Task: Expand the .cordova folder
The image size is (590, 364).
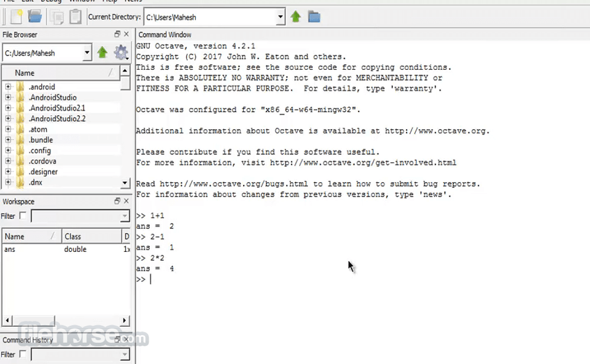Action: tap(8, 160)
